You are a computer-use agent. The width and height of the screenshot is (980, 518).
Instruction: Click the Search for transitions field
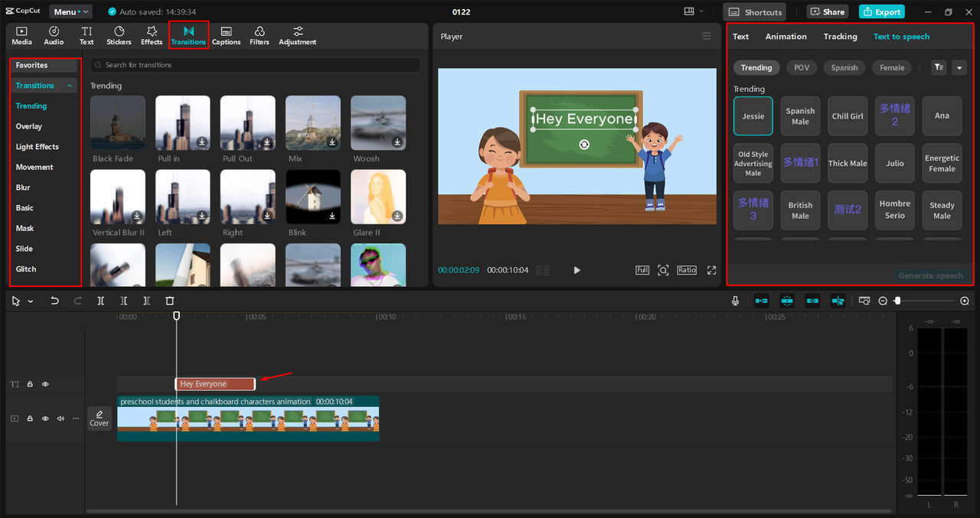[x=255, y=65]
